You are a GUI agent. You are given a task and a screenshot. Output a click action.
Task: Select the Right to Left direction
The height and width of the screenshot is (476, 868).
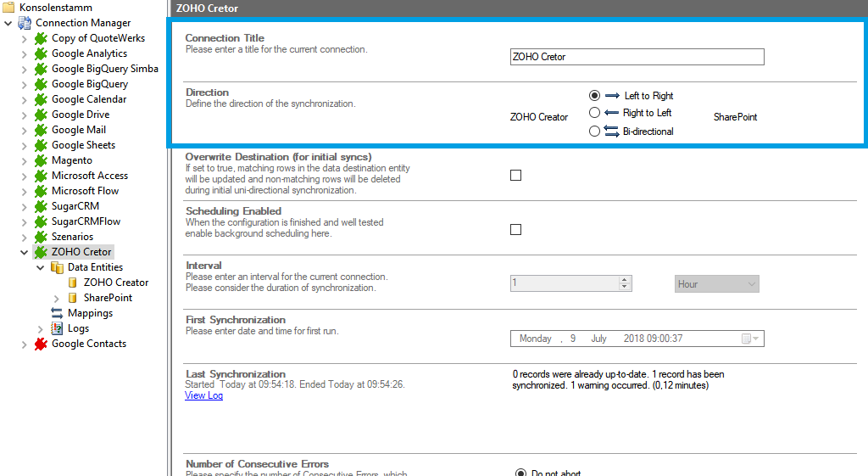pos(594,113)
